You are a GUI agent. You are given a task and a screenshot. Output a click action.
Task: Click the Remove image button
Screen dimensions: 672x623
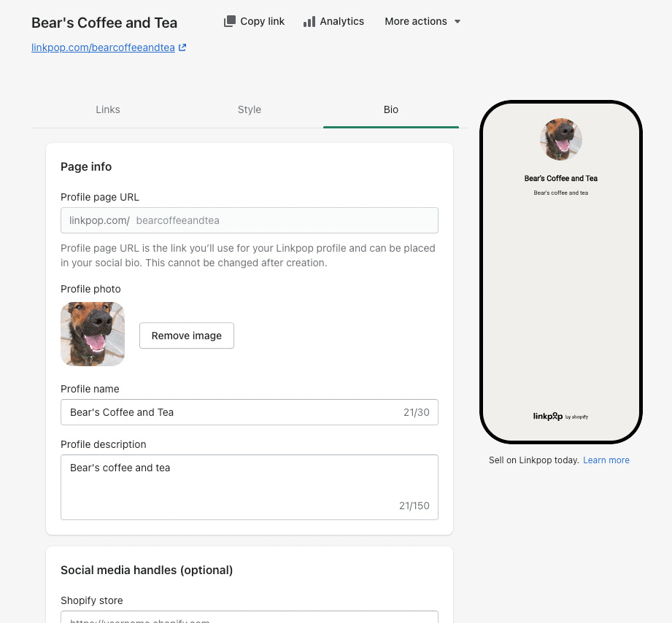click(x=186, y=336)
